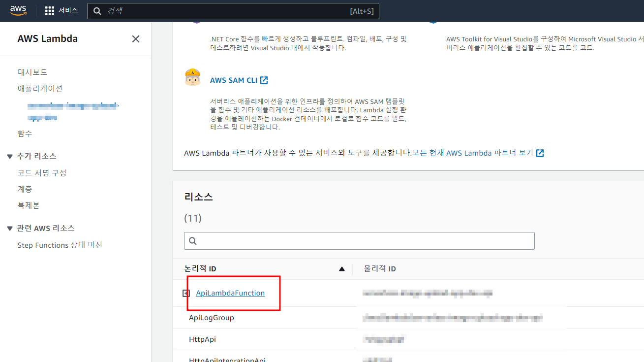Viewport: 644px width, 362px height.
Task: Click the sort arrow on 논리적 ID
Action: [342, 269]
